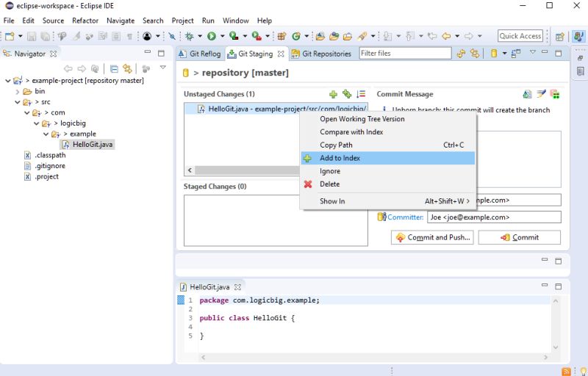Open the Show In submenu
The height and width of the screenshot is (376, 588).
(x=388, y=201)
